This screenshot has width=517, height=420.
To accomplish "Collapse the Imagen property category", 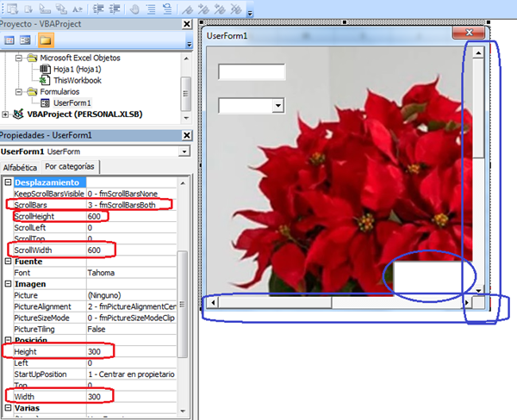I will coord(9,284).
